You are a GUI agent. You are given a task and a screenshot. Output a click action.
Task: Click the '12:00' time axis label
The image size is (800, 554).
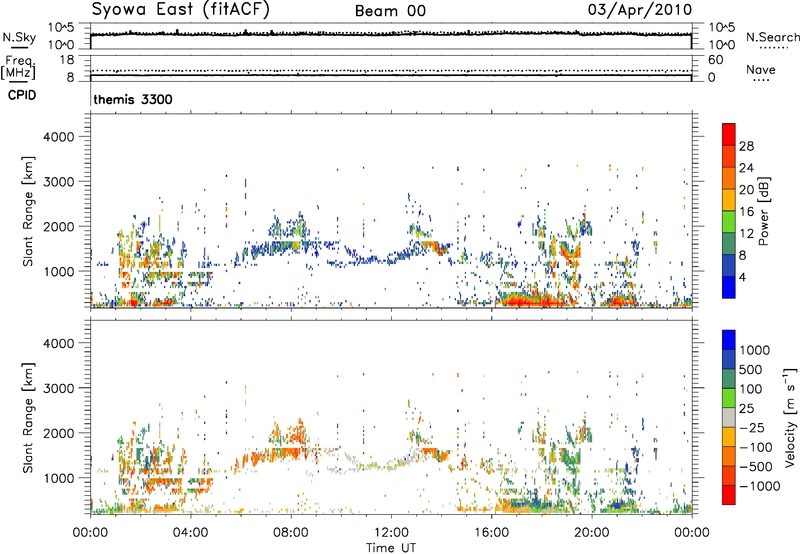pos(391,533)
